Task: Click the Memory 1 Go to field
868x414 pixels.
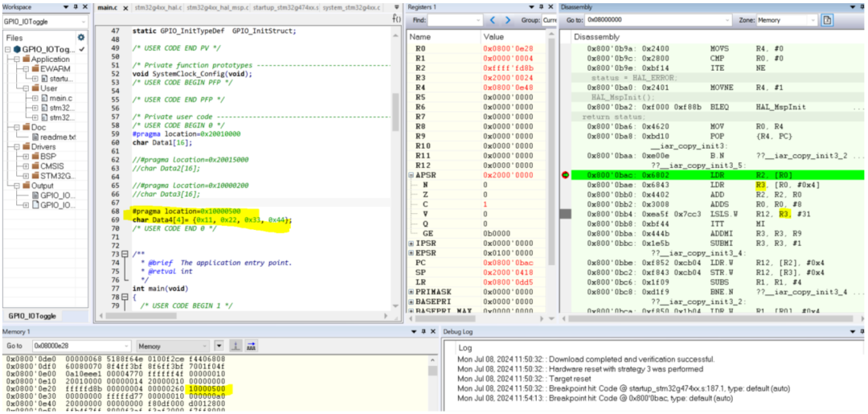Action: tap(83, 346)
